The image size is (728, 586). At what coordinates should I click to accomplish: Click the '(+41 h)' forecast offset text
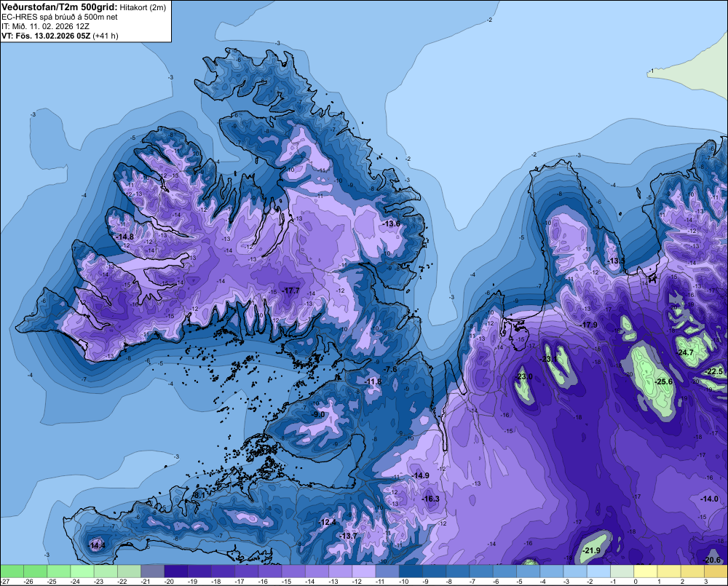(x=106, y=36)
